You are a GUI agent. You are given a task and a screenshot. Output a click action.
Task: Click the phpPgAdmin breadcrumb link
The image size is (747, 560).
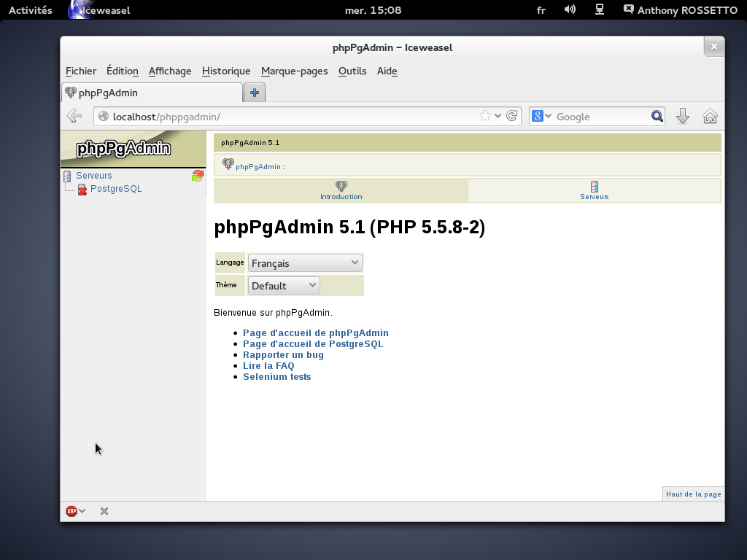258,167
